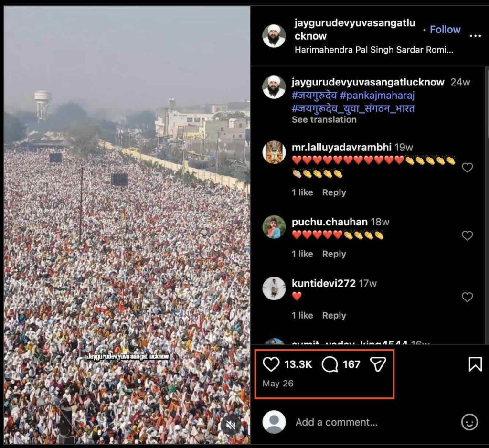This screenshot has height=448, width=489.
Task: Reply to mr.lalluyadavrambhi's comment
Action: click(x=334, y=192)
